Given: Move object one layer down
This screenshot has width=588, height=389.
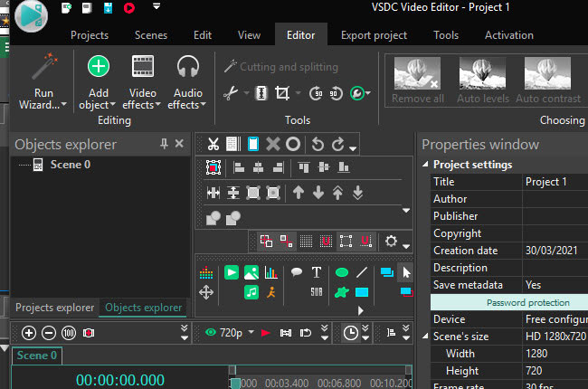Looking at the screenshot, I should (x=318, y=193).
